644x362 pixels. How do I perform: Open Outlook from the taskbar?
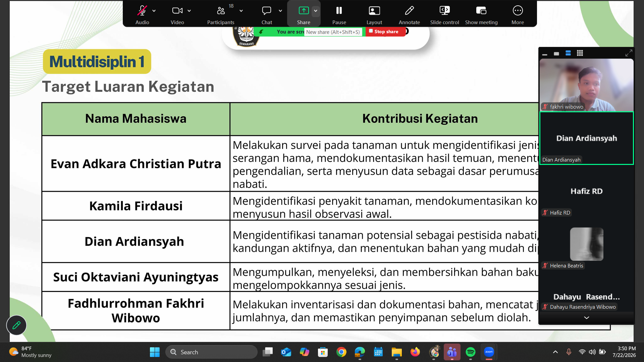[x=286, y=352]
